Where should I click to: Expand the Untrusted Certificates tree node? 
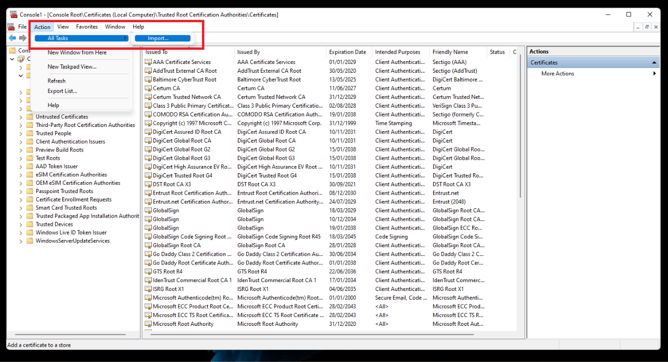pyautogui.click(x=20, y=117)
